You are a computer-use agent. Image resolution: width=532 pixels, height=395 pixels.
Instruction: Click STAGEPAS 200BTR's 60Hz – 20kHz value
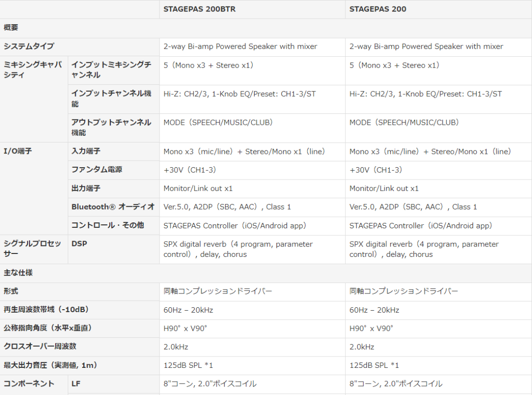pyautogui.click(x=188, y=310)
